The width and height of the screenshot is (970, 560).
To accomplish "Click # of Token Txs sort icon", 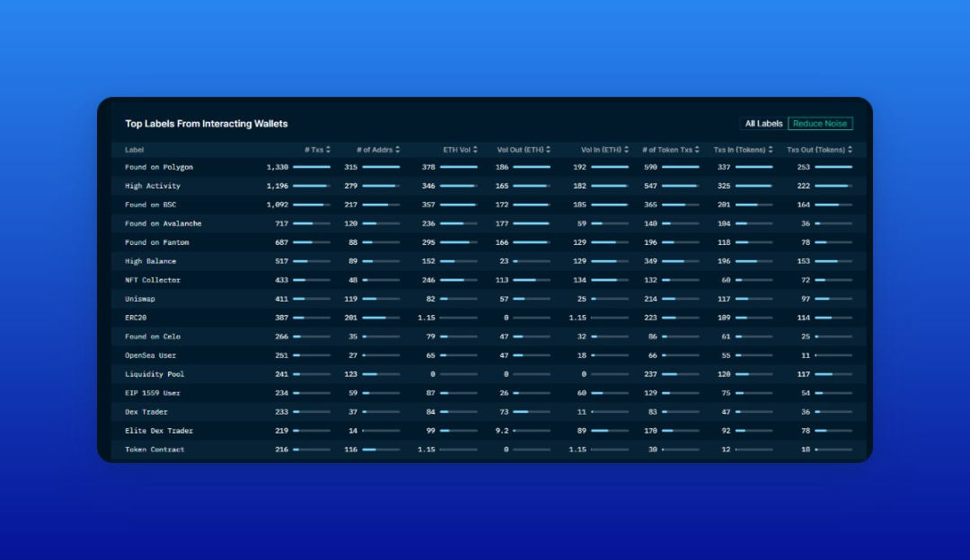I will pos(697,150).
